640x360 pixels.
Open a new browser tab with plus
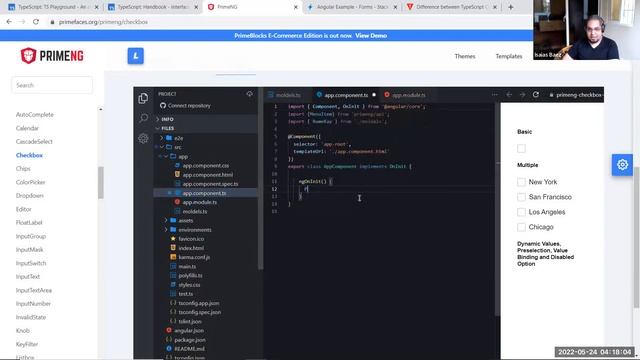click(511, 7)
